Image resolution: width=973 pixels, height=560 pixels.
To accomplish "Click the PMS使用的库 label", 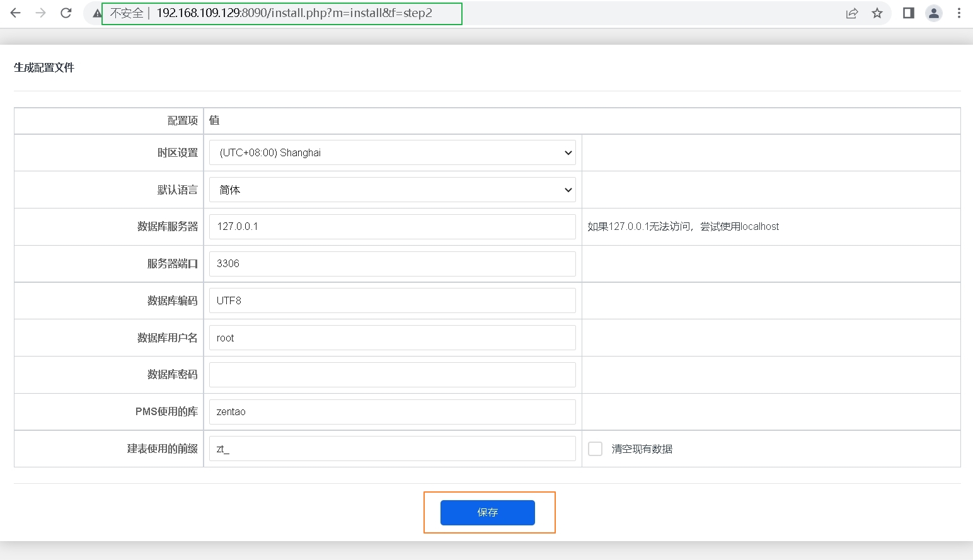I will (x=166, y=411).
